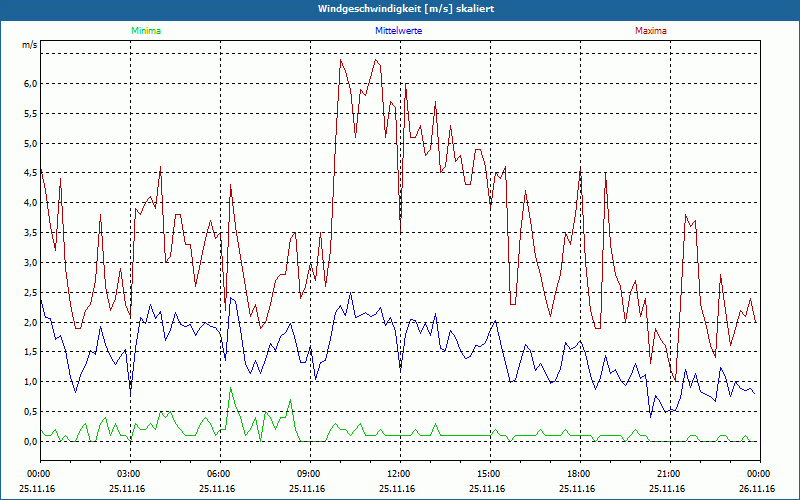Click the 0,0 y-axis value

click(x=31, y=442)
